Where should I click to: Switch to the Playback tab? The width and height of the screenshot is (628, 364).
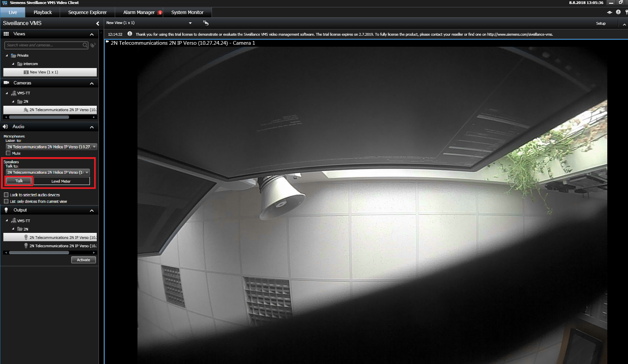[42, 12]
